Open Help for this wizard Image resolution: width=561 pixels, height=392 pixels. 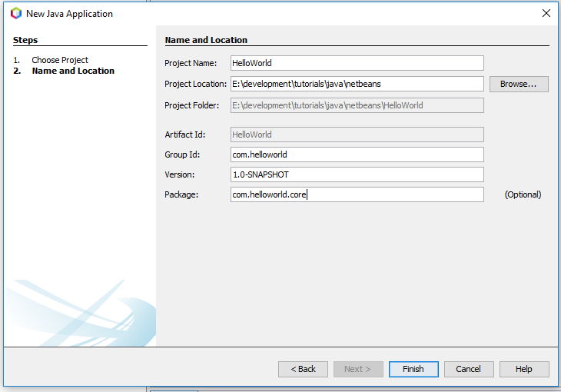pos(524,369)
